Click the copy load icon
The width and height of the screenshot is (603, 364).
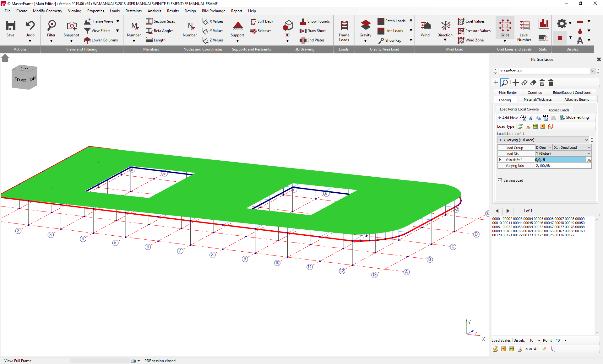(538, 118)
